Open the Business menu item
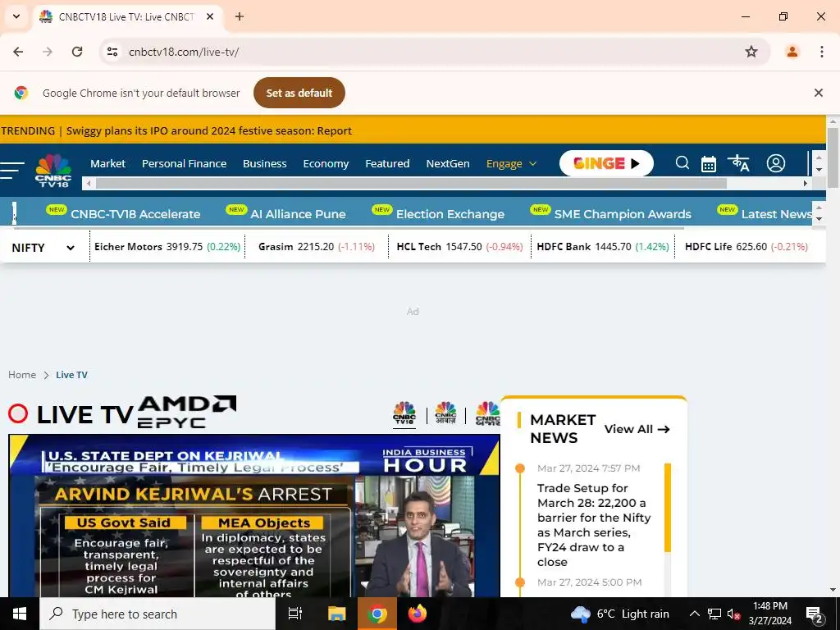The image size is (840, 630). tap(265, 163)
